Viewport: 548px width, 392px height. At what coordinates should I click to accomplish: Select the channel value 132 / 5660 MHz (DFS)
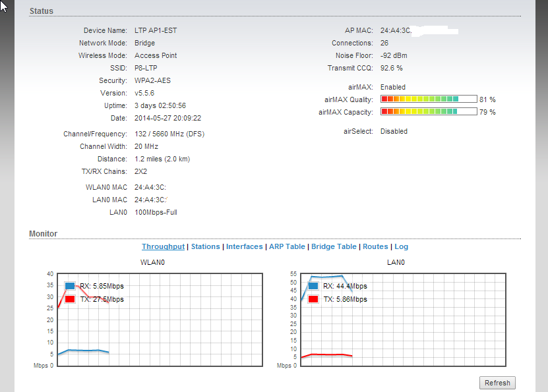(x=169, y=134)
